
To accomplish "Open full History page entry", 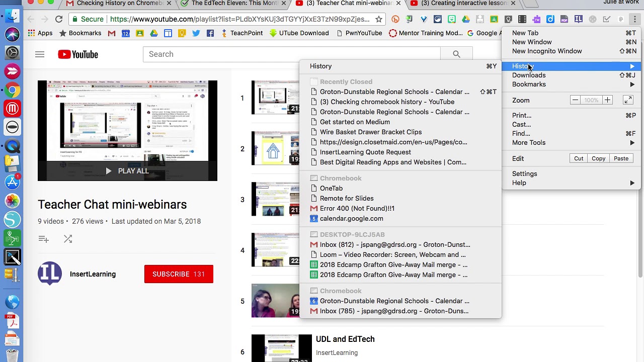I will tap(400, 66).
